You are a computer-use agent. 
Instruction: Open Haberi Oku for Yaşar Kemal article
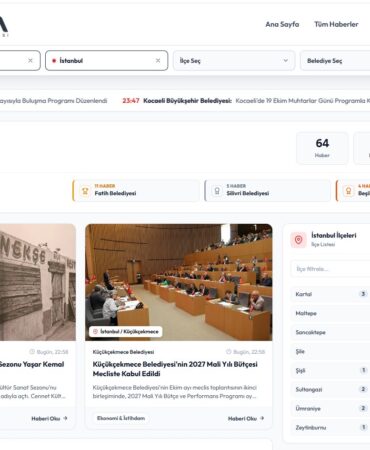(49, 418)
